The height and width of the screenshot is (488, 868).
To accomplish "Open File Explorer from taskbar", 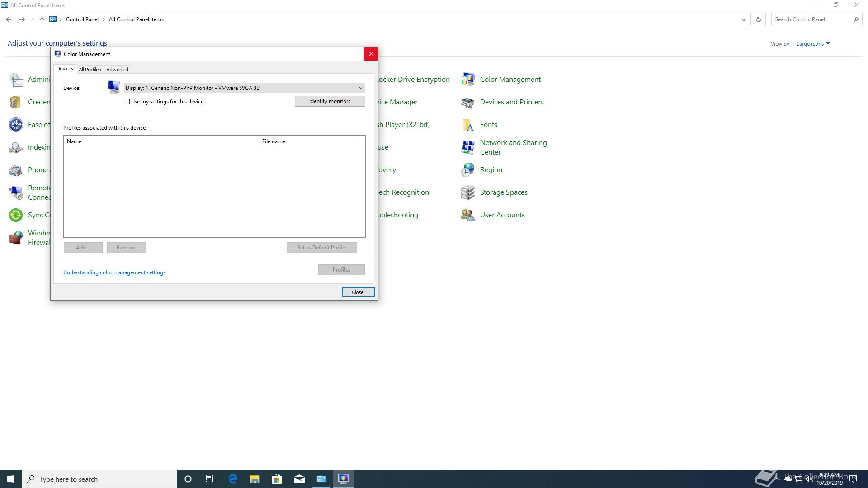I will (255, 479).
